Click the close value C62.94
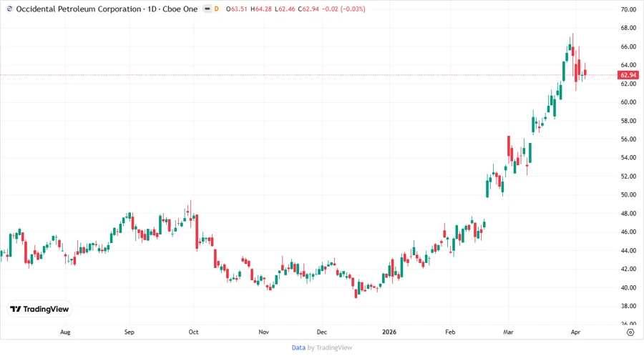 pyautogui.click(x=308, y=9)
